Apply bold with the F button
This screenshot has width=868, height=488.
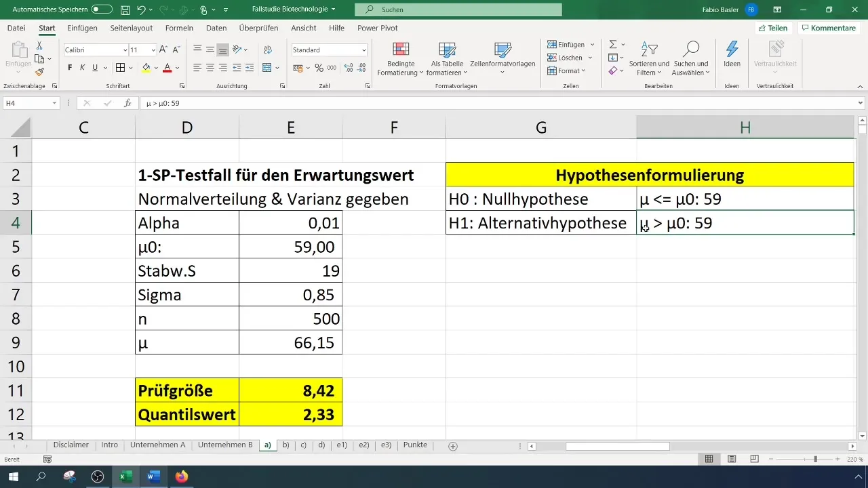[x=70, y=68]
